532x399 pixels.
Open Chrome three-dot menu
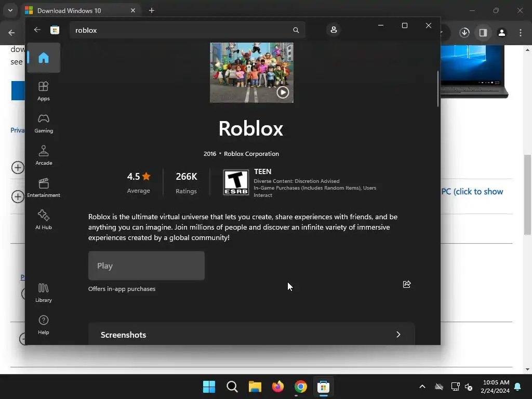coord(521,33)
